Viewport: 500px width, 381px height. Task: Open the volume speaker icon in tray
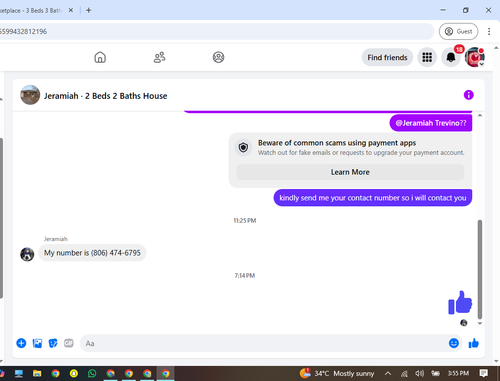[x=420, y=373]
